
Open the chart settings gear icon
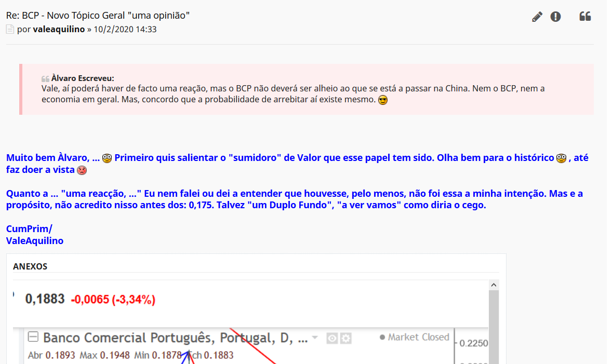tap(345, 338)
